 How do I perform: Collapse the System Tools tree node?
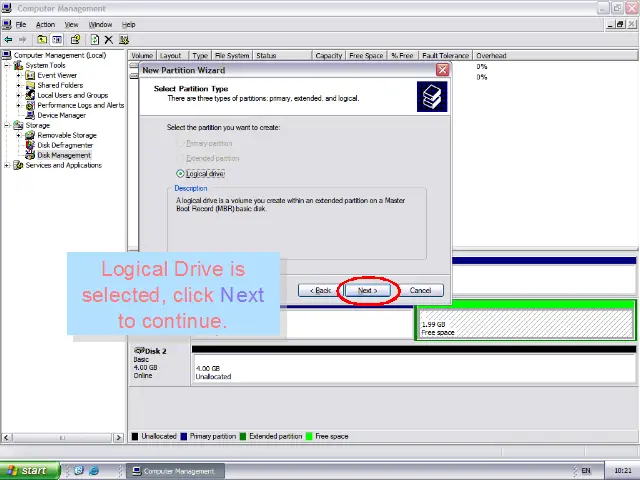pyautogui.click(x=7, y=65)
